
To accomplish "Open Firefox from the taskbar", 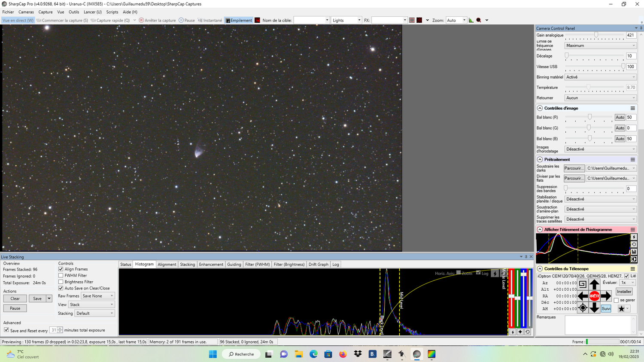I will coord(343,354).
